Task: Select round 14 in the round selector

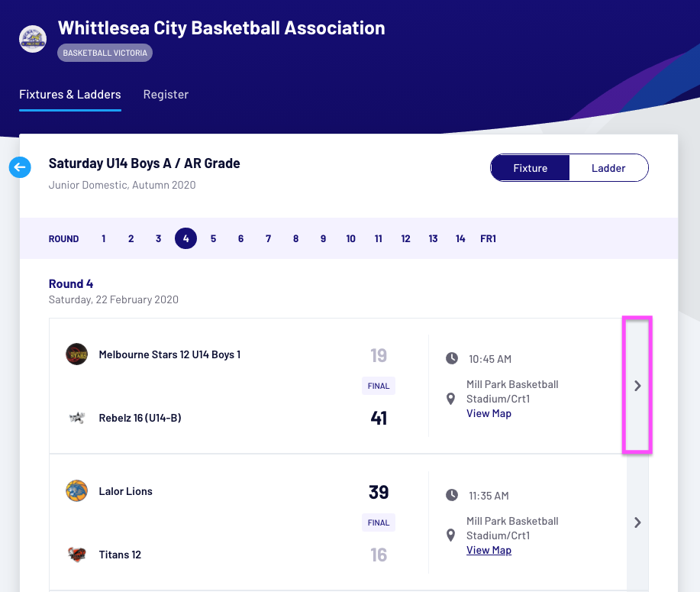Action: coord(460,239)
